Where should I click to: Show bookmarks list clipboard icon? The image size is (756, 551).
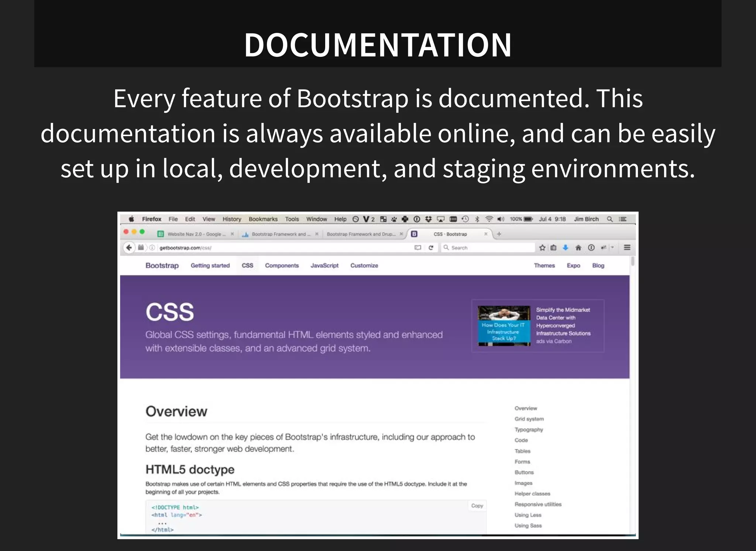point(553,248)
